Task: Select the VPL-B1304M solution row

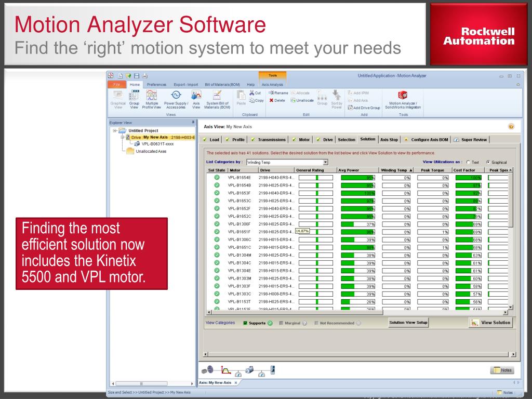Action: coord(358,255)
